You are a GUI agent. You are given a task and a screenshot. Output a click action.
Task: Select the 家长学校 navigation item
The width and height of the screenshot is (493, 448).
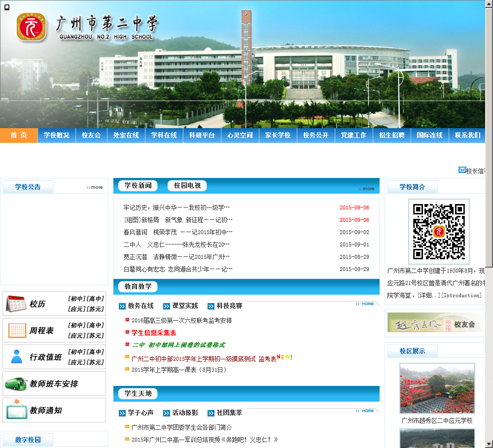click(278, 135)
